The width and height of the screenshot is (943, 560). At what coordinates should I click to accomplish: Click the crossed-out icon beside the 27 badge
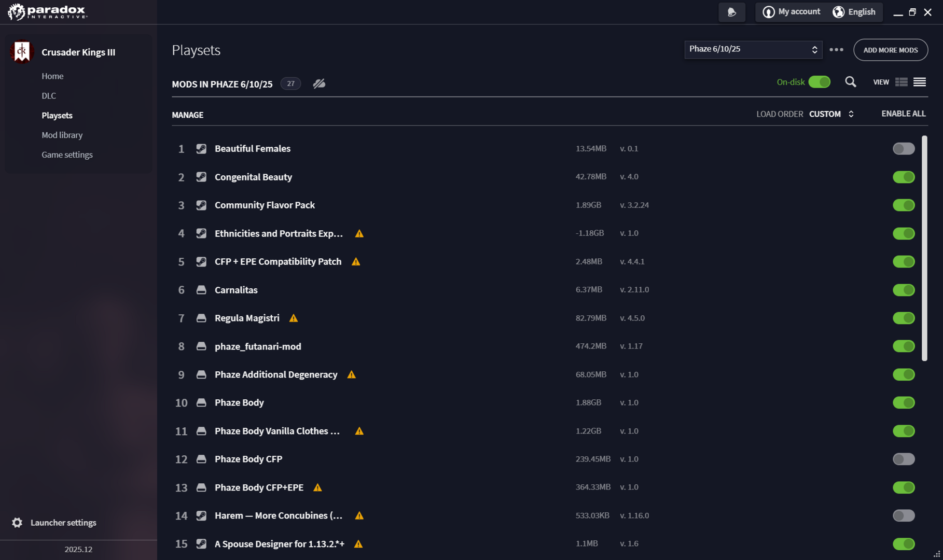coord(319,83)
